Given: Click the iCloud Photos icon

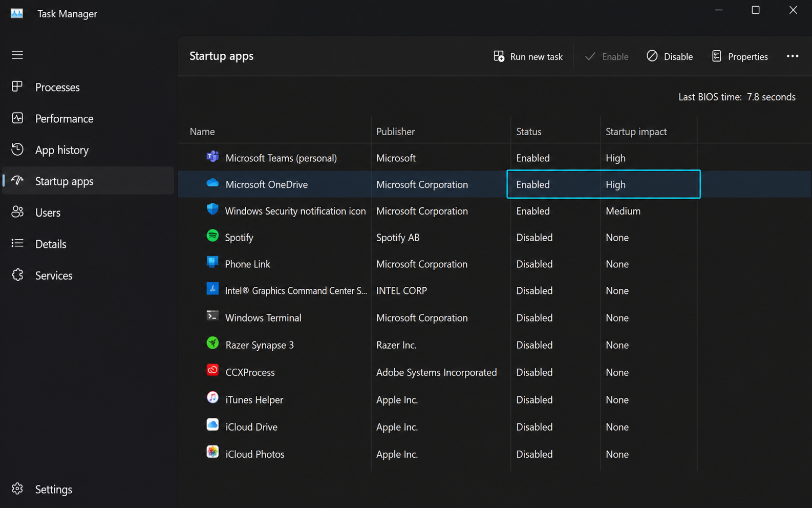Looking at the screenshot, I should (212, 452).
